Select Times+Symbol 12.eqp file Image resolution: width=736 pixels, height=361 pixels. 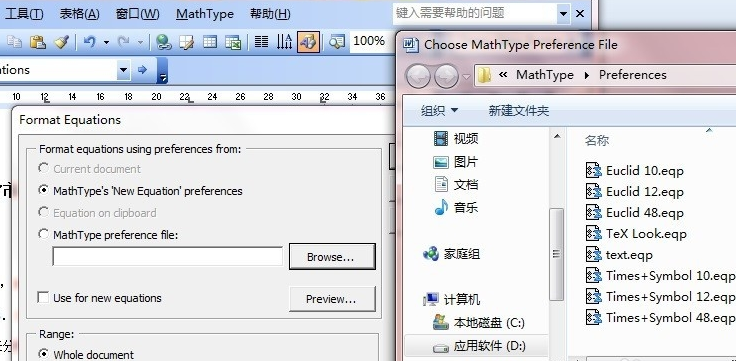[x=660, y=297]
